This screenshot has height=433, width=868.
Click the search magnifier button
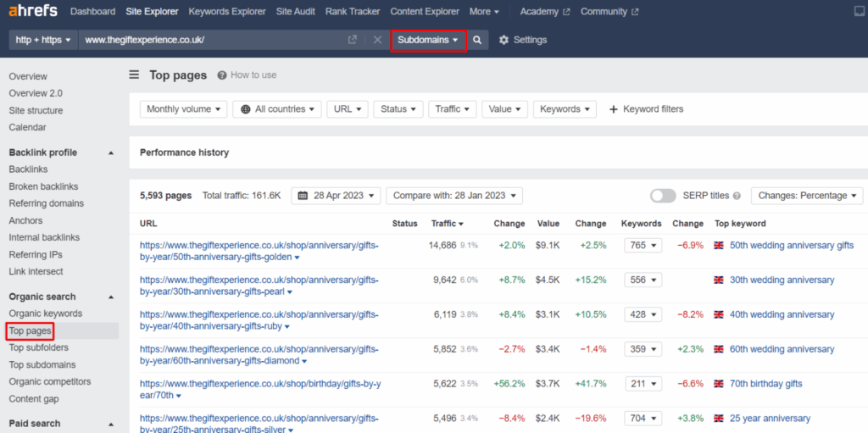click(x=477, y=40)
